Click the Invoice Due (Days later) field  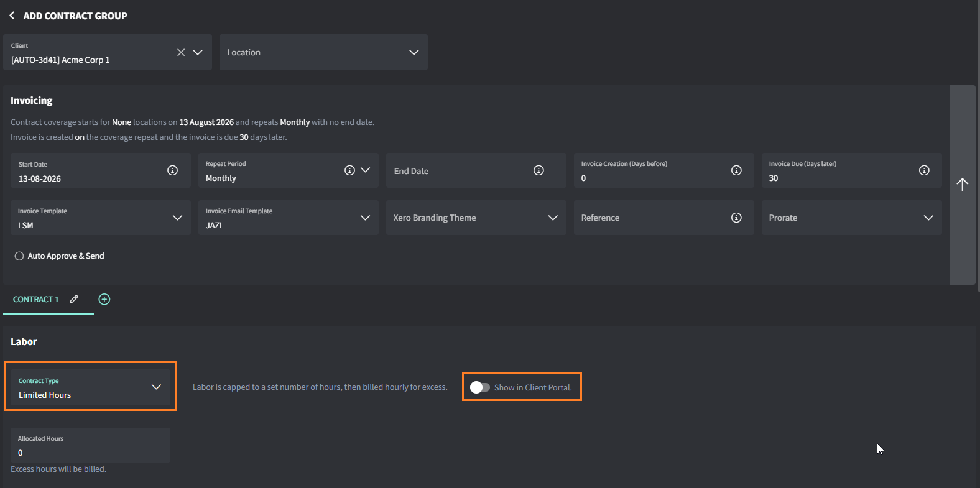coord(851,170)
